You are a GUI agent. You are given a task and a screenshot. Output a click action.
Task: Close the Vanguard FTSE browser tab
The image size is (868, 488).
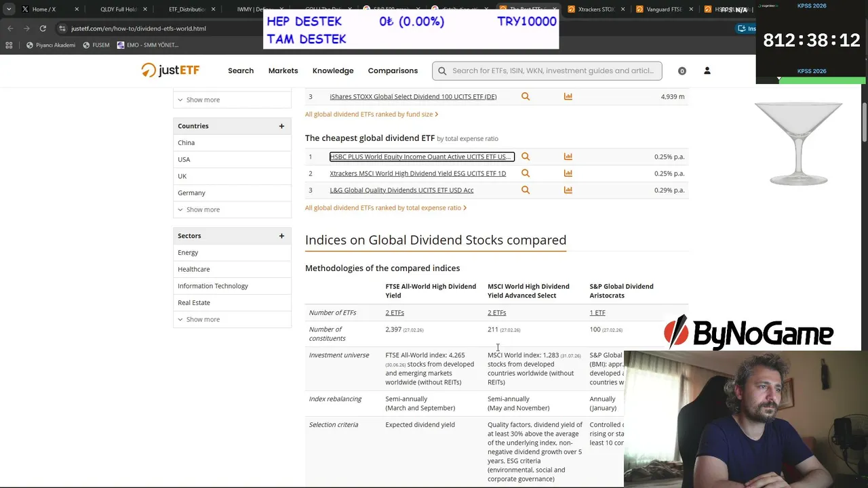click(x=690, y=9)
